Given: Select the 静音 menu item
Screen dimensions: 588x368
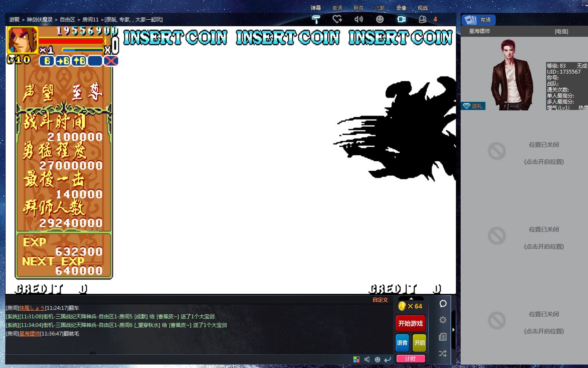Looking at the screenshot, I should 359,8.
